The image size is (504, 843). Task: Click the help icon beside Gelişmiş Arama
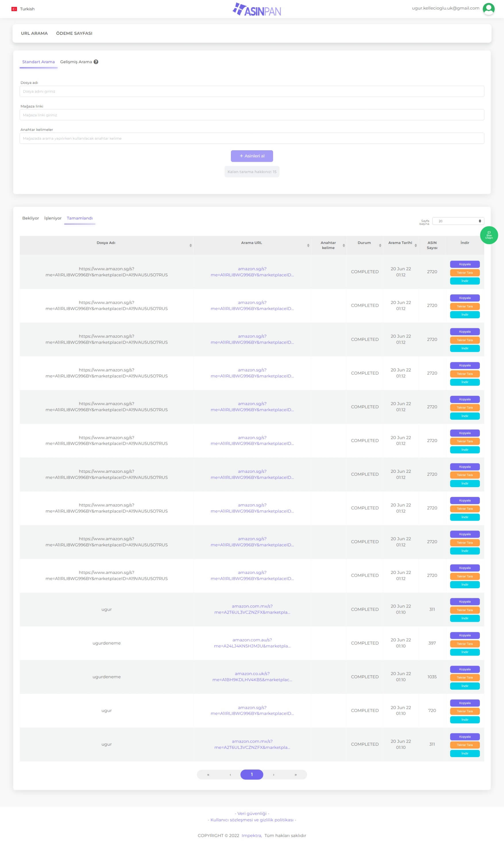tap(96, 62)
